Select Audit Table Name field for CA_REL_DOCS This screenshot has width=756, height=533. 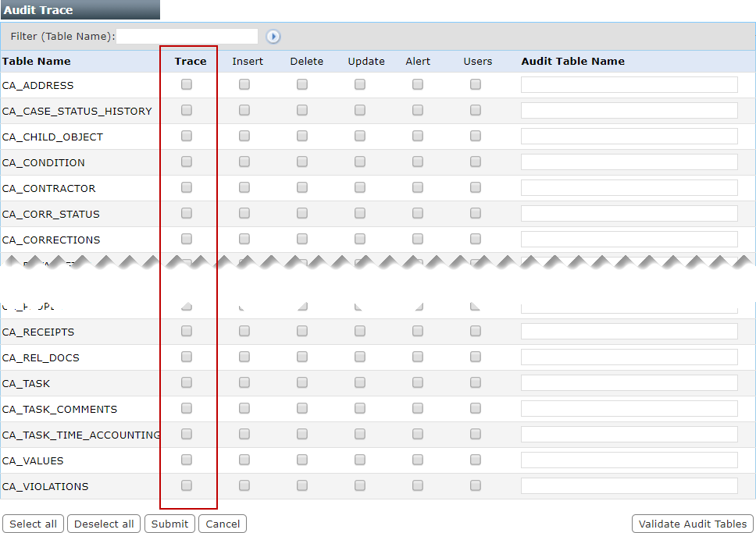pyautogui.click(x=629, y=357)
